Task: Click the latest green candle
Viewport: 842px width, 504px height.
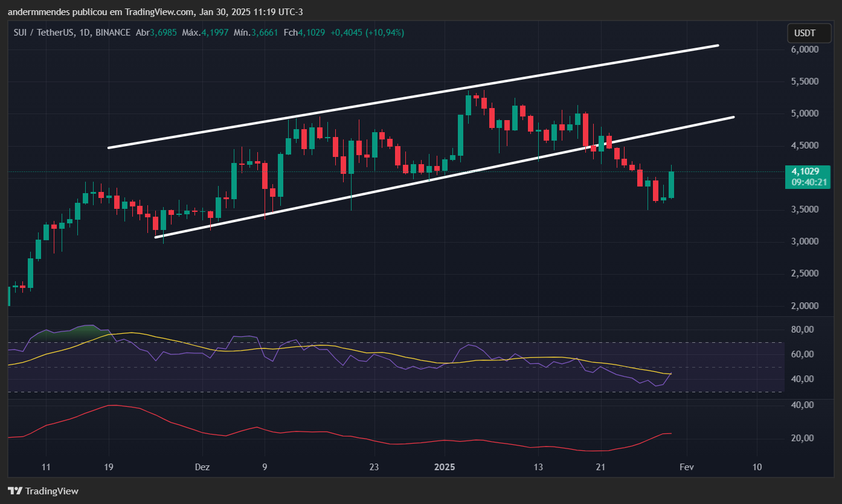Action: click(x=671, y=185)
